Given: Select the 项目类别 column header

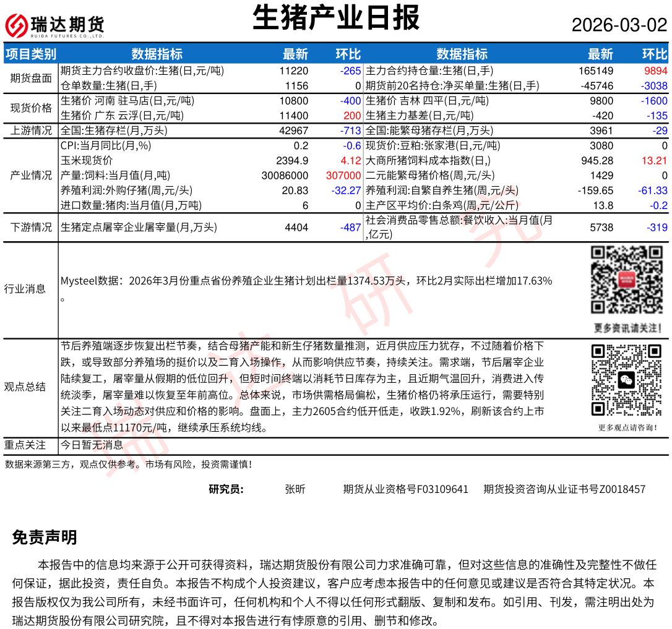Looking at the screenshot, I should coord(31,54).
